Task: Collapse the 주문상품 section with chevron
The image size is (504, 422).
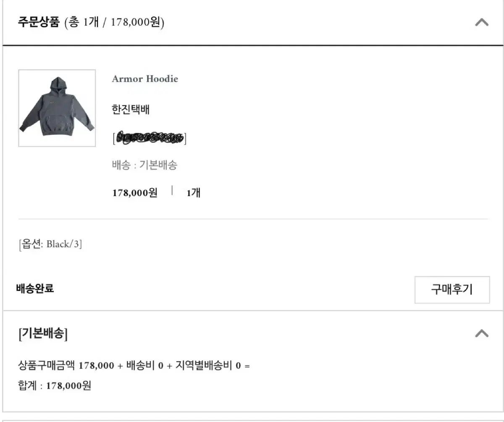Action: (x=482, y=22)
